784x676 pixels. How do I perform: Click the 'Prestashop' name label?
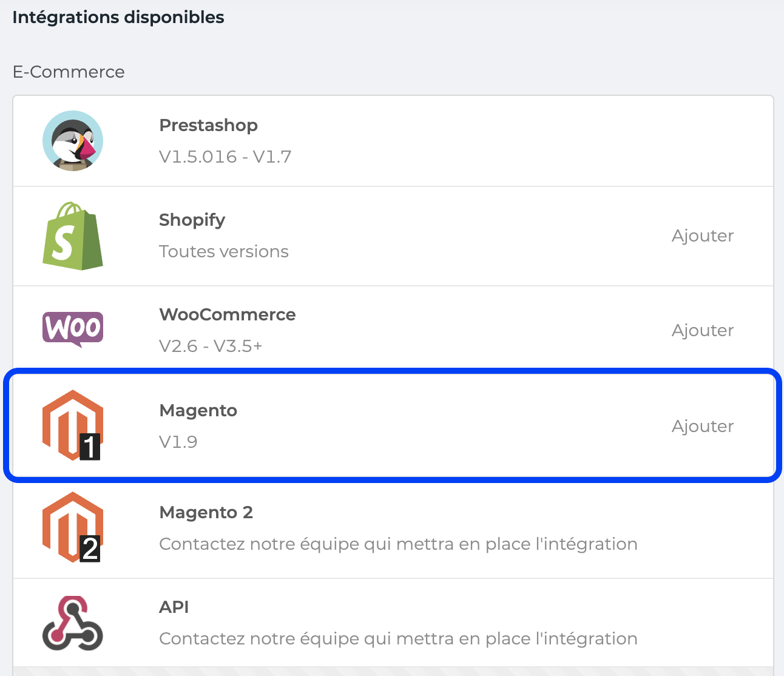coord(208,125)
